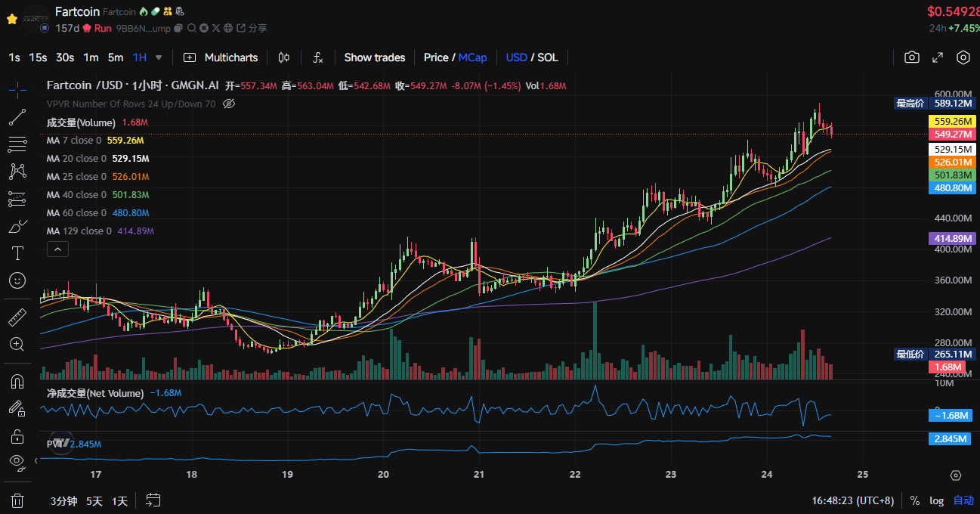
Task: Open the indicators fx button
Action: tap(318, 57)
